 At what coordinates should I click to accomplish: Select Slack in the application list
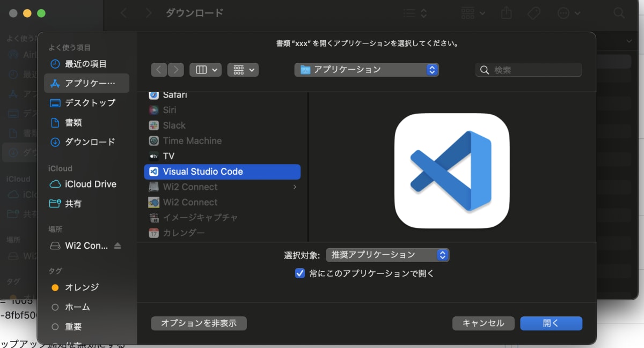222,125
